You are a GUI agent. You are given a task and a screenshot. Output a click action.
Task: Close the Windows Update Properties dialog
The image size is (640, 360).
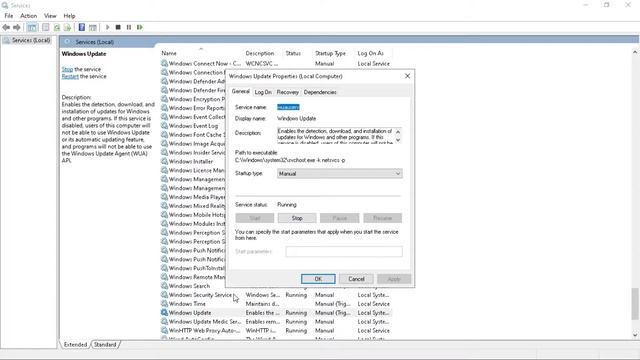point(407,76)
